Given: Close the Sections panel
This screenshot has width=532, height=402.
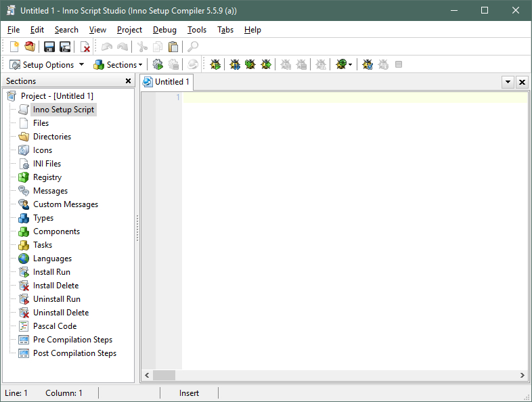Looking at the screenshot, I should tap(128, 81).
